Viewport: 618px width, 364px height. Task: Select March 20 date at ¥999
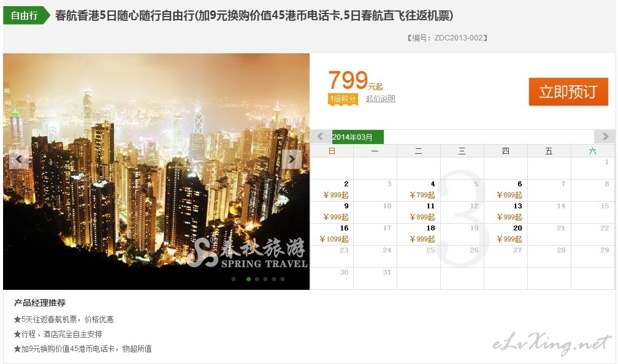[506, 234]
